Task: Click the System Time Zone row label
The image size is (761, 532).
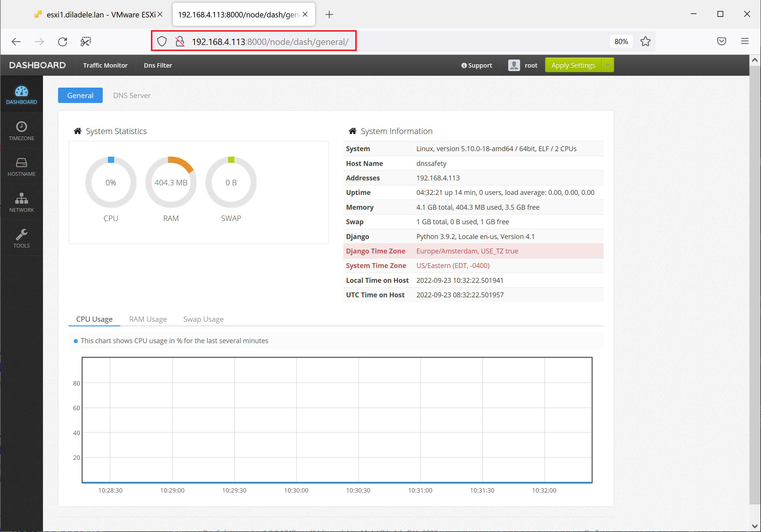Action: (376, 266)
